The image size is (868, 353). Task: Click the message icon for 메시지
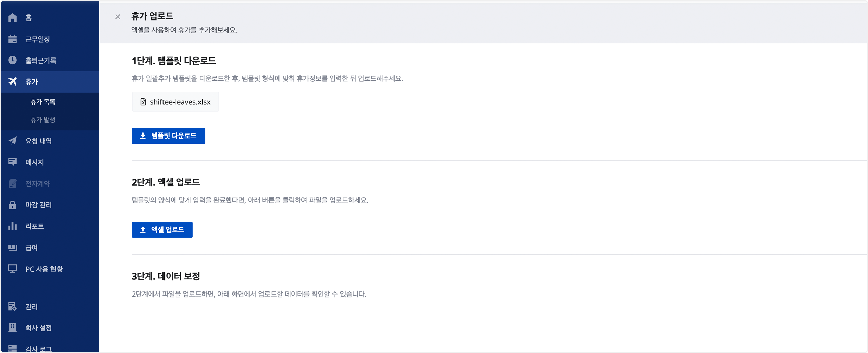[x=12, y=162]
